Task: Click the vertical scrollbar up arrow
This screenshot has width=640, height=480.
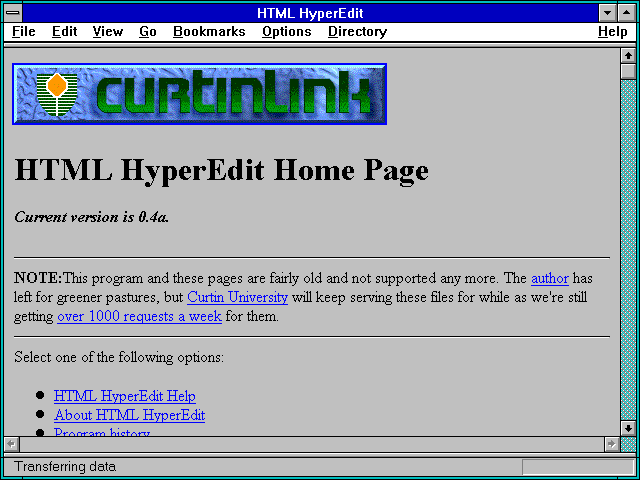Action: pos(629,55)
